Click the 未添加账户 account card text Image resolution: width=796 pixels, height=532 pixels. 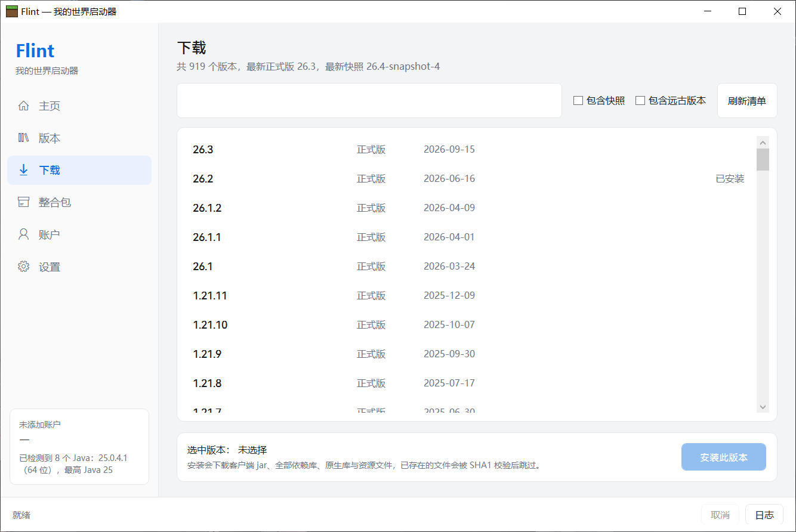click(x=40, y=425)
